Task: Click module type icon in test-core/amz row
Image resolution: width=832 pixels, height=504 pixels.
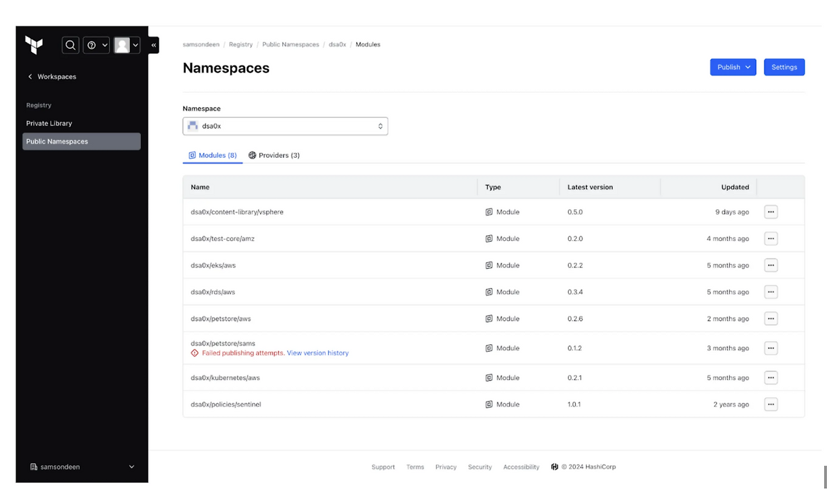Action: tap(489, 239)
